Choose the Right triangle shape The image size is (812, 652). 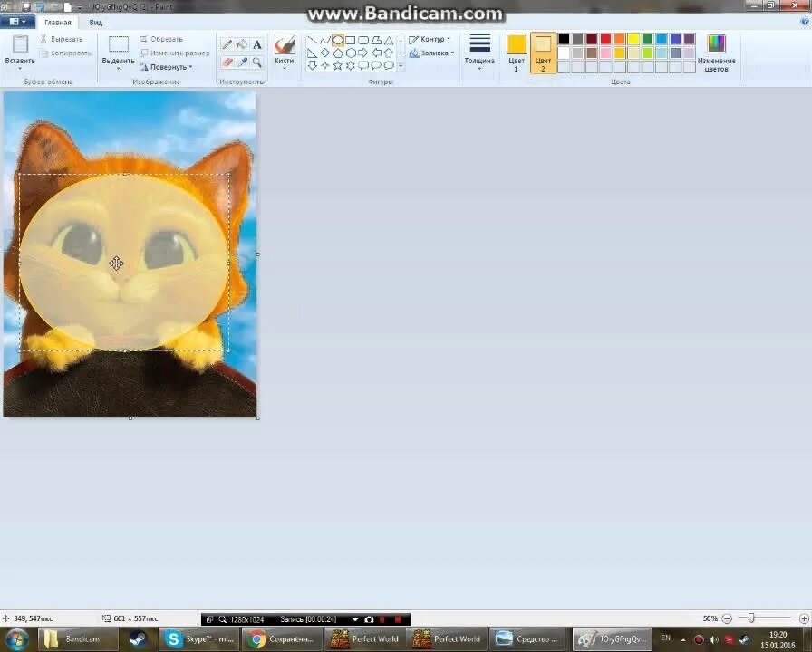tap(313, 53)
